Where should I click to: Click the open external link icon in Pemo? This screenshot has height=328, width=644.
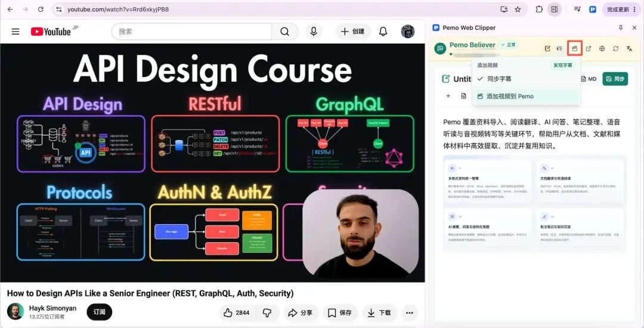588,48
